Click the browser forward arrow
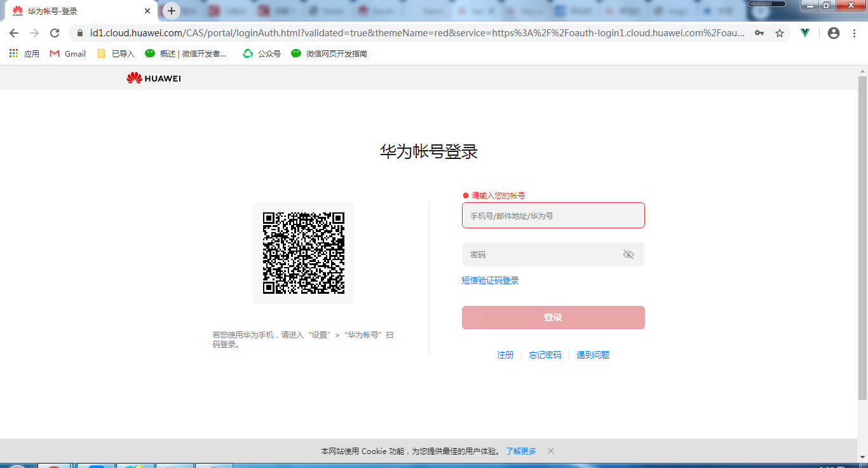Screen dimensions: 868x468 (34, 33)
